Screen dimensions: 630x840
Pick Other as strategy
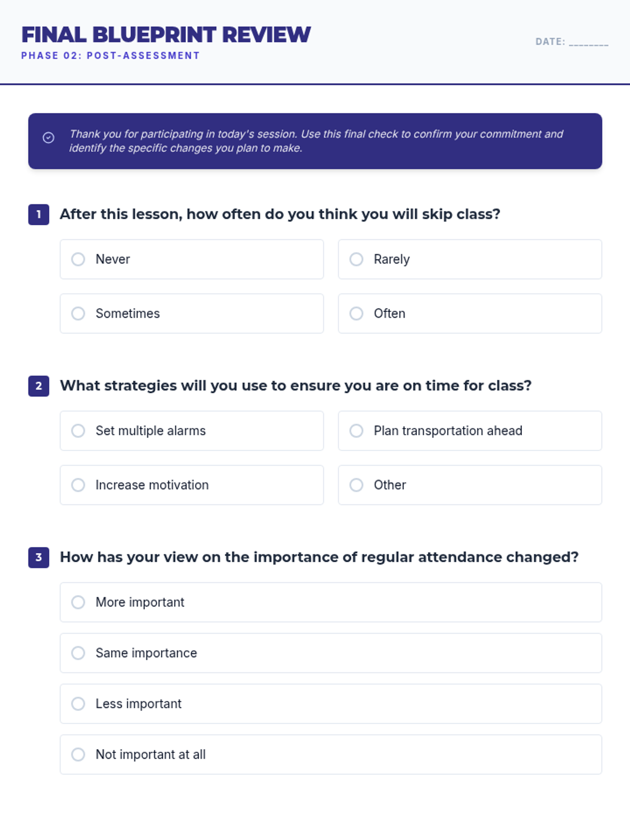(x=356, y=485)
